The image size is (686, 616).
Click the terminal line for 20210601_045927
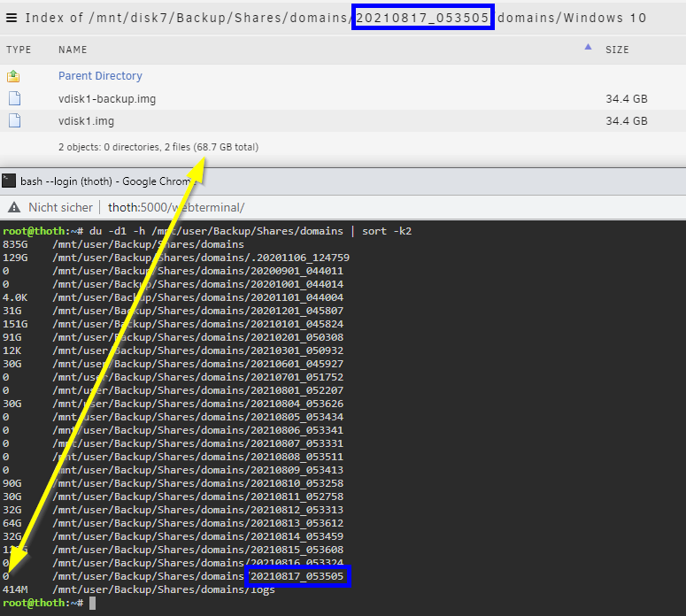point(173,364)
